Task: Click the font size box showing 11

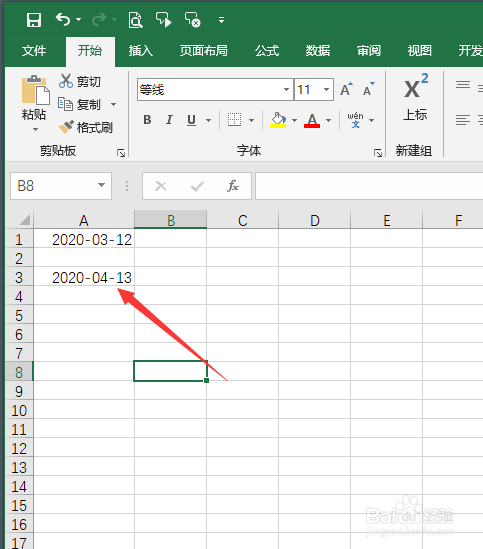Action: (308, 90)
